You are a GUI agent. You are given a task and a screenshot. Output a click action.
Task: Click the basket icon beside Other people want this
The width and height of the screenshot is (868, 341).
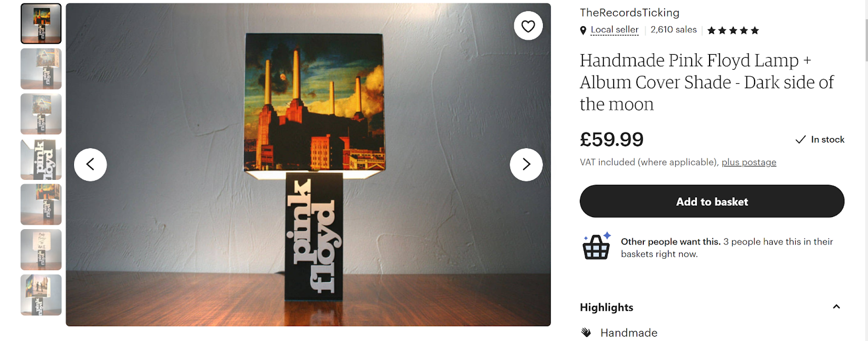(596, 246)
